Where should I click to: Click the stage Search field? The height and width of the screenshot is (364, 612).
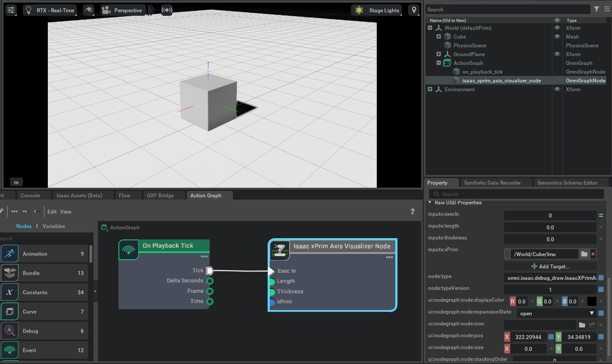click(x=508, y=9)
